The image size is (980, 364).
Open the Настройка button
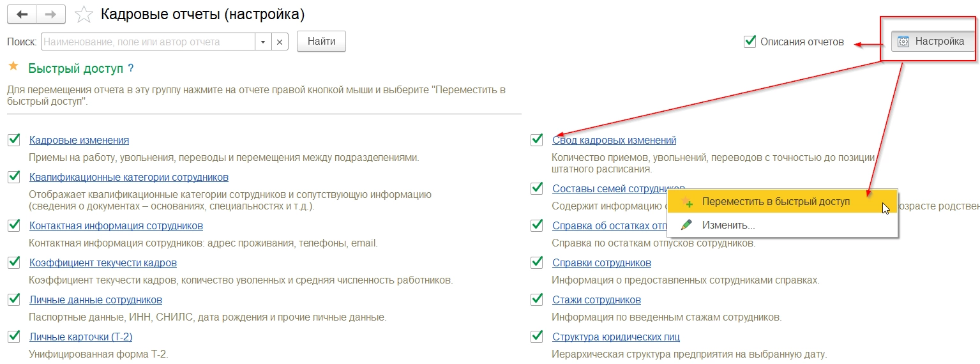click(932, 42)
